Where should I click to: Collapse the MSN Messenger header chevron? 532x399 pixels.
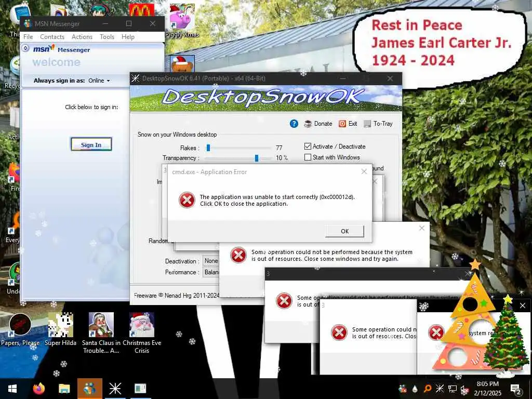25,48
